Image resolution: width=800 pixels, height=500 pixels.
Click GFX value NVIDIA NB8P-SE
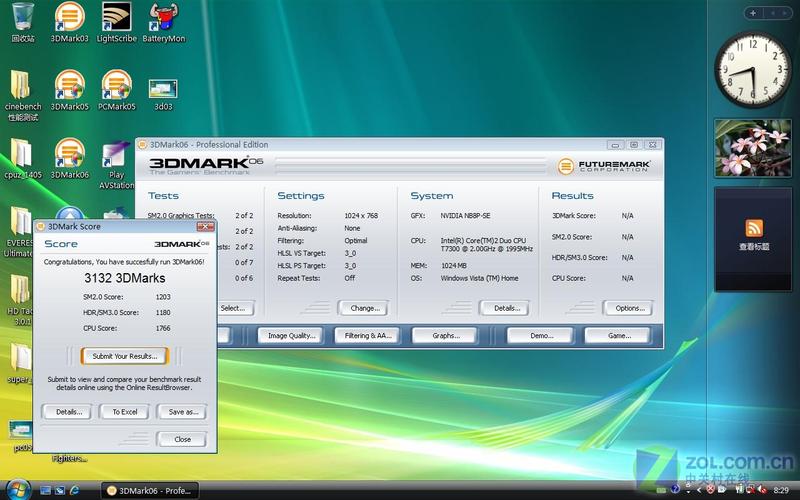tap(465, 216)
